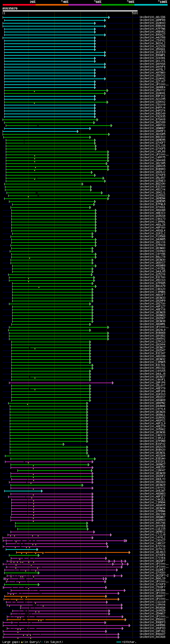Click the UniRef100_P92935 label
The image size is (170, 644).
tap(152, 117)
